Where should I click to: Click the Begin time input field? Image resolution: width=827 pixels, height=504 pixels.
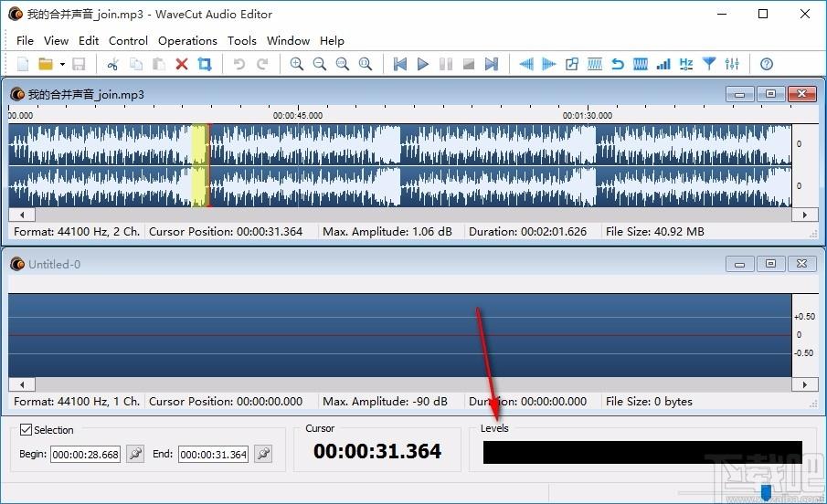click(x=86, y=454)
